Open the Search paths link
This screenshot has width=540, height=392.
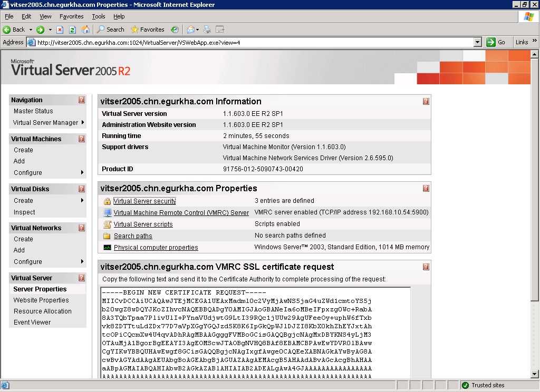[133, 236]
